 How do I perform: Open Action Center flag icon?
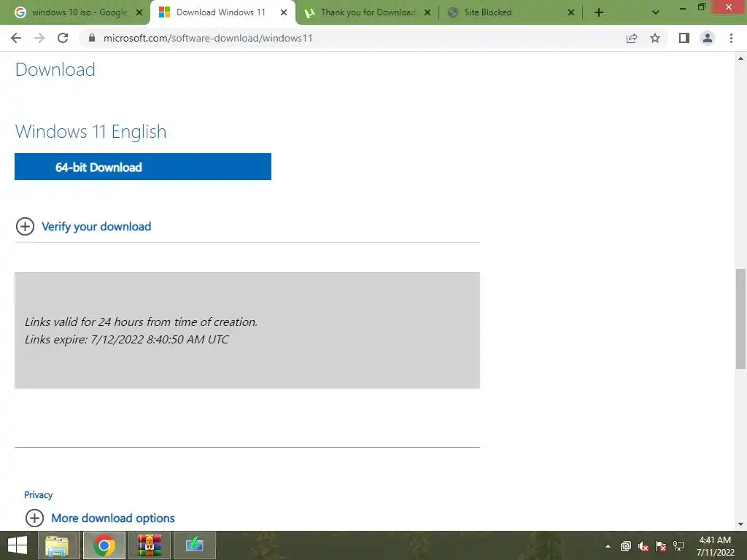click(x=661, y=546)
